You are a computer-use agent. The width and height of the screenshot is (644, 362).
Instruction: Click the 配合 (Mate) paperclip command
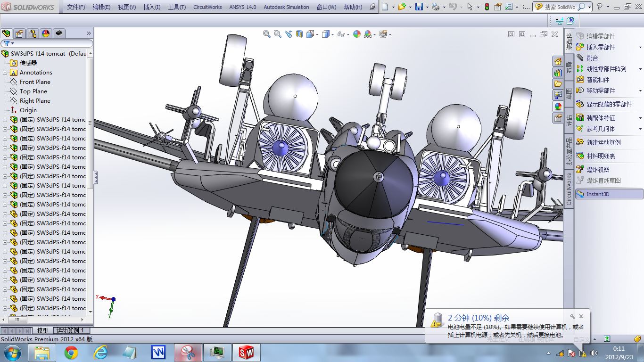pyautogui.click(x=587, y=58)
